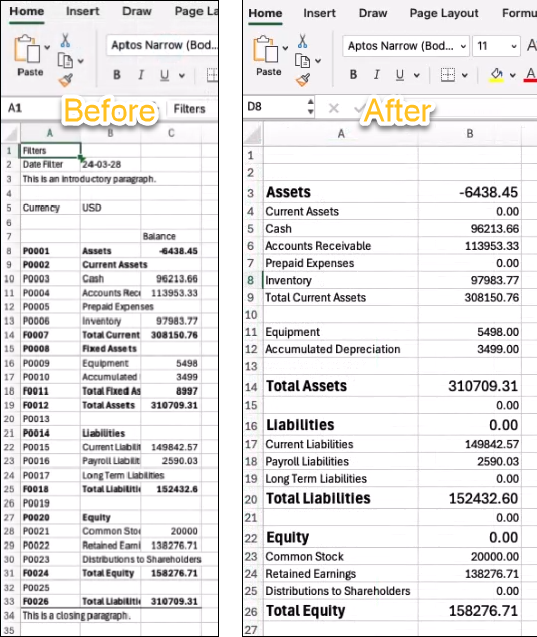Select row 14 header in After window
Screen dimensions: 537x637
(x=251, y=387)
